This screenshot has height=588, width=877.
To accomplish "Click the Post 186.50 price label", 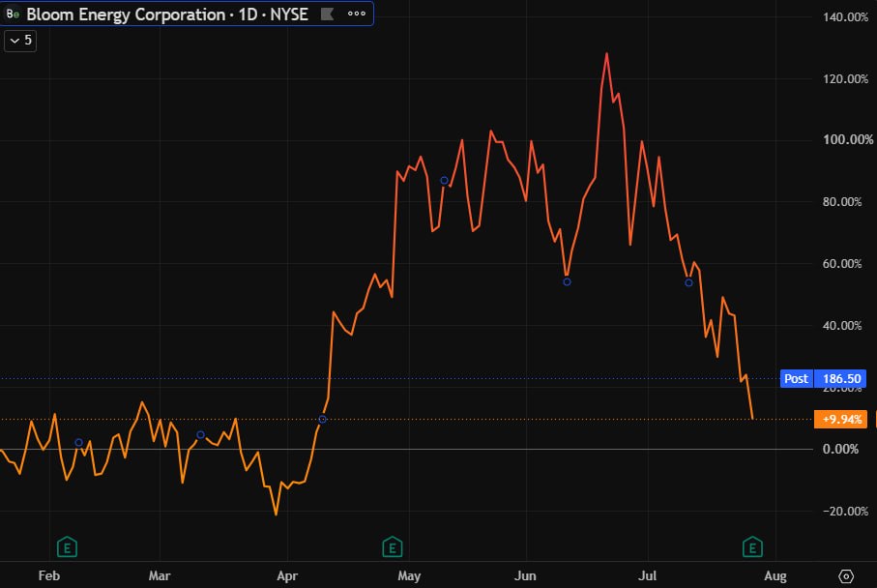I will point(823,379).
